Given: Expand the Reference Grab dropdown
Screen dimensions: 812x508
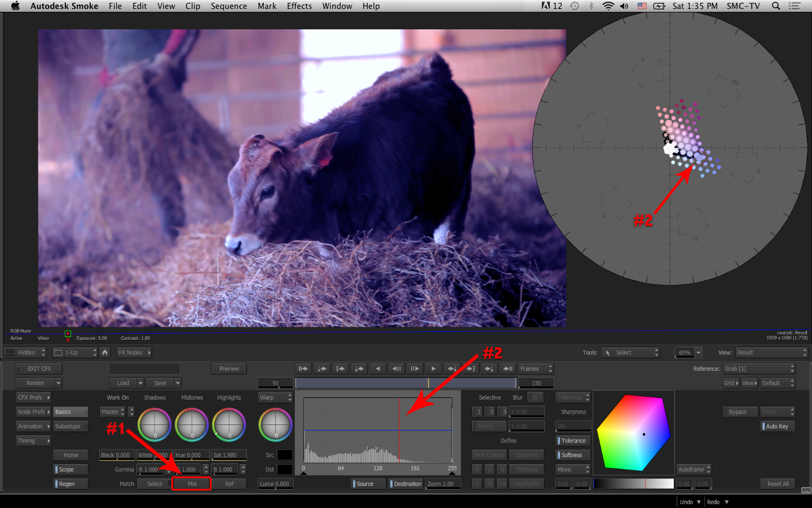Looking at the screenshot, I should point(759,369).
